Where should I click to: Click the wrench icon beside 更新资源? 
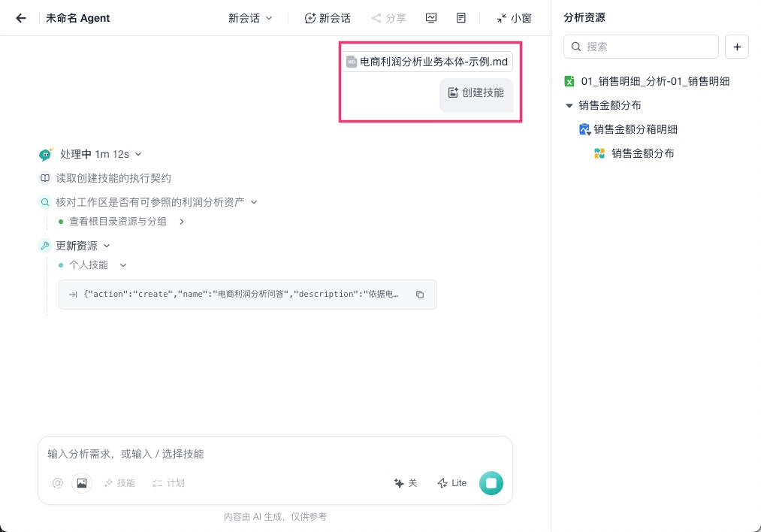(x=45, y=246)
